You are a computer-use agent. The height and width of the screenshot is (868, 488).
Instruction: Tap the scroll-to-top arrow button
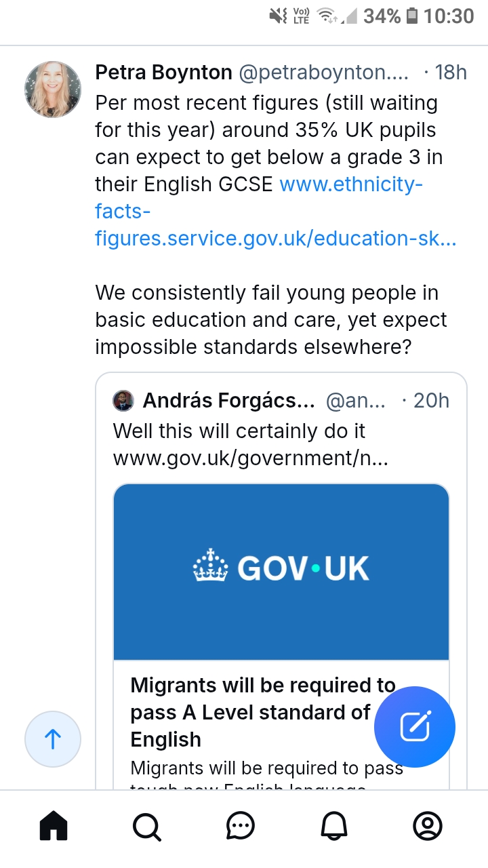coord(53,739)
